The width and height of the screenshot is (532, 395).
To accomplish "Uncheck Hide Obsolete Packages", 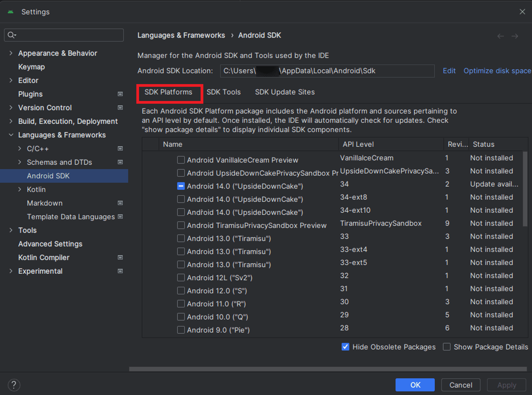I will pos(345,347).
